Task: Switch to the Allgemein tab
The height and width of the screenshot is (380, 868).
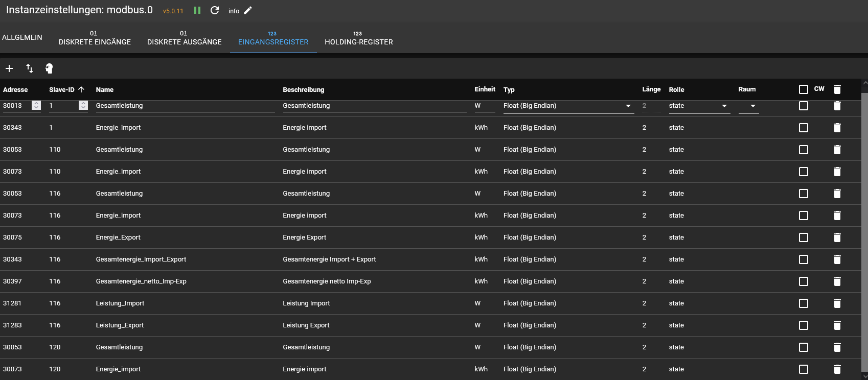Action: pos(22,37)
